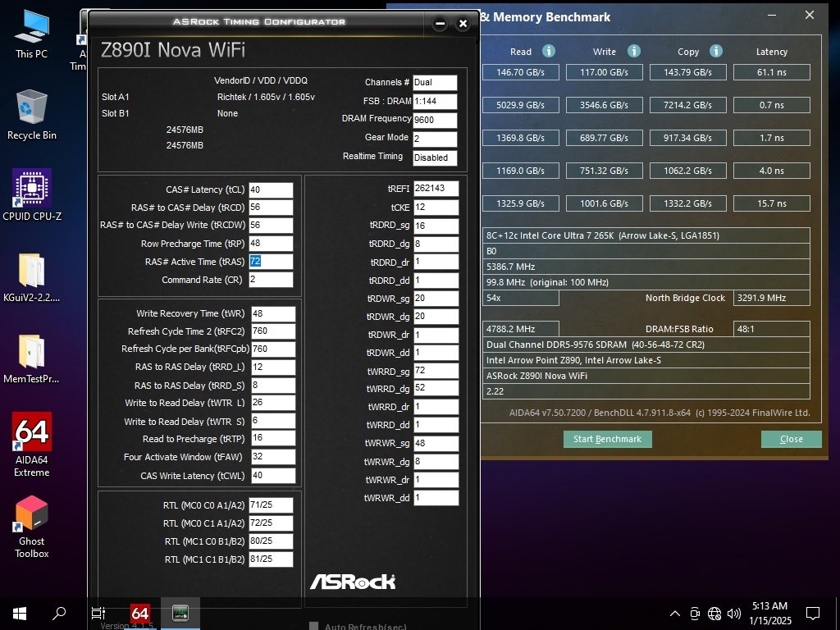Image resolution: width=840 pixels, height=630 pixels.
Task: Click tRRD_S value field
Action: point(273,386)
